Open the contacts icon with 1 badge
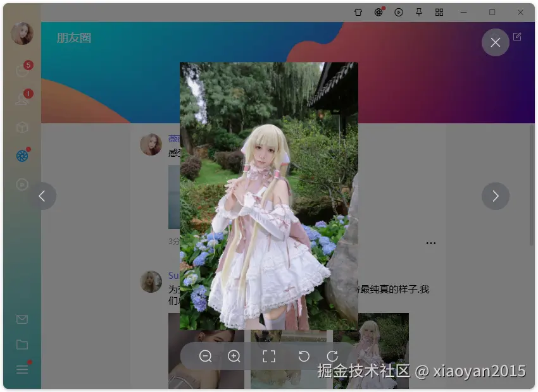The image size is (538, 392). point(23,98)
